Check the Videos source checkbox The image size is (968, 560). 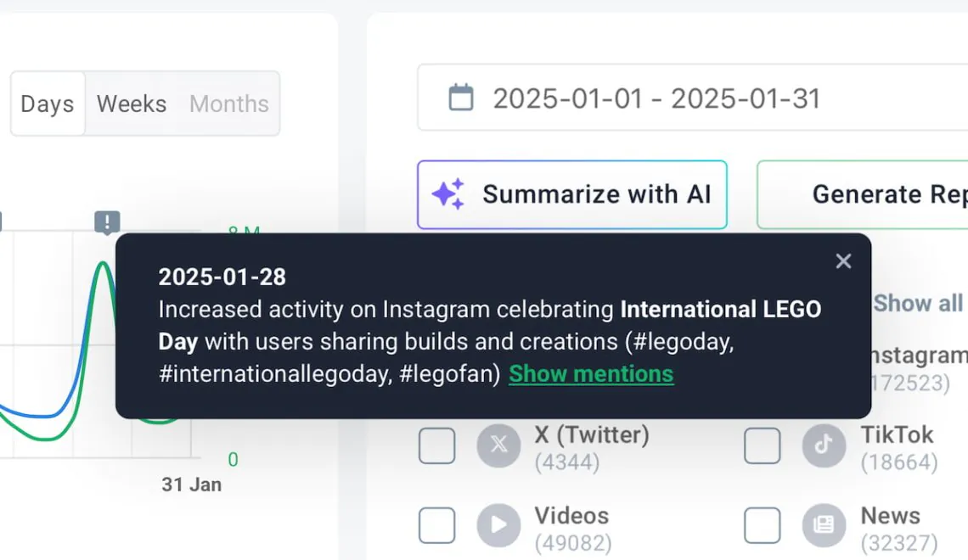coord(436,525)
